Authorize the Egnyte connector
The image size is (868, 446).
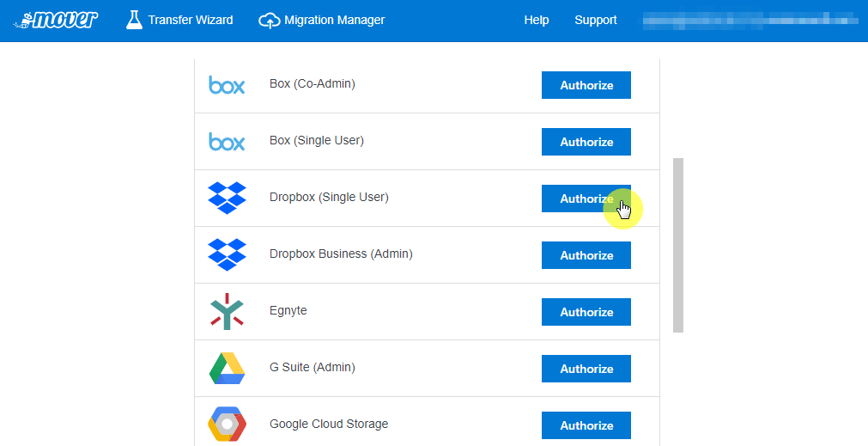click(x=586, y=312)
